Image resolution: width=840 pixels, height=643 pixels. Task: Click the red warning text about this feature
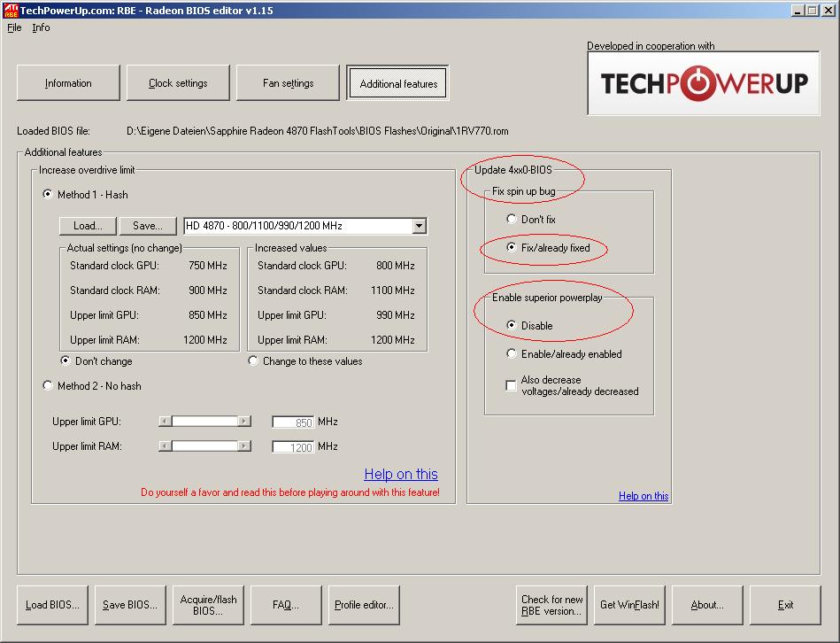point(289,492)
